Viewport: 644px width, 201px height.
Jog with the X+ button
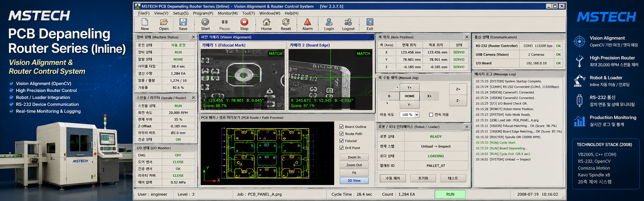click(x=429, y=96)
